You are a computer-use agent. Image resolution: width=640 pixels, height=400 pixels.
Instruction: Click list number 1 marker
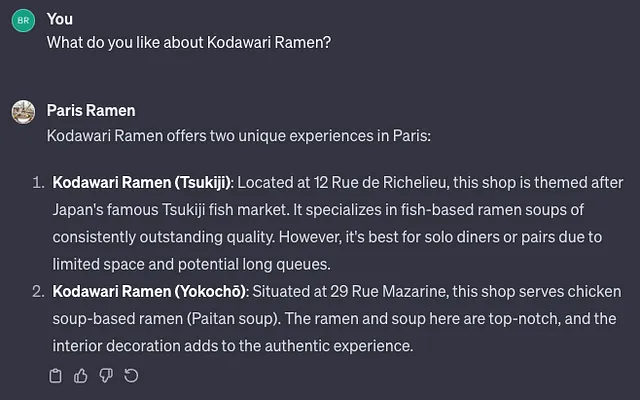click(x=38, y=182)
